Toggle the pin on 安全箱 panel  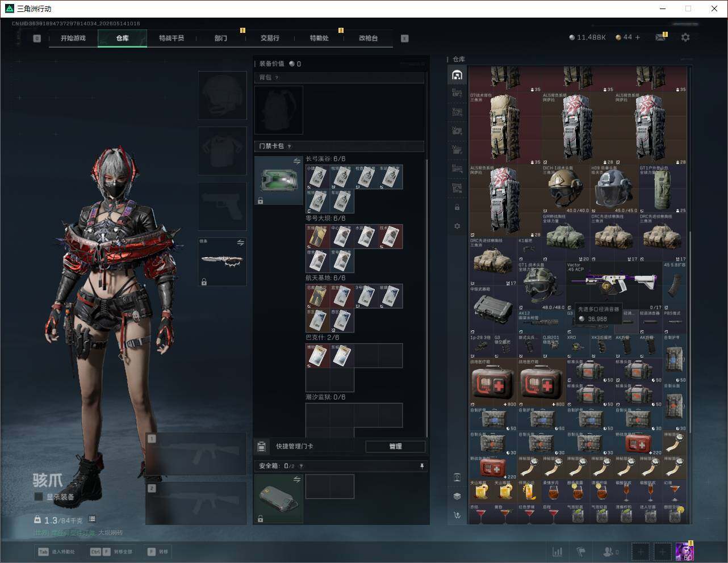tap(421, 466)
